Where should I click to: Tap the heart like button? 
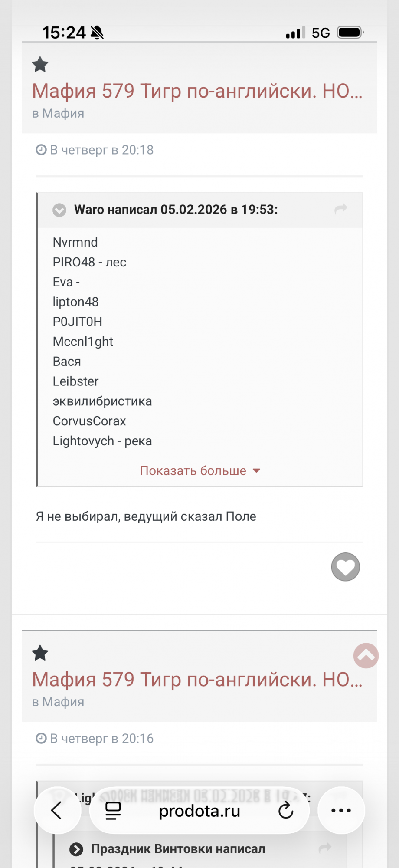(345, 567)
